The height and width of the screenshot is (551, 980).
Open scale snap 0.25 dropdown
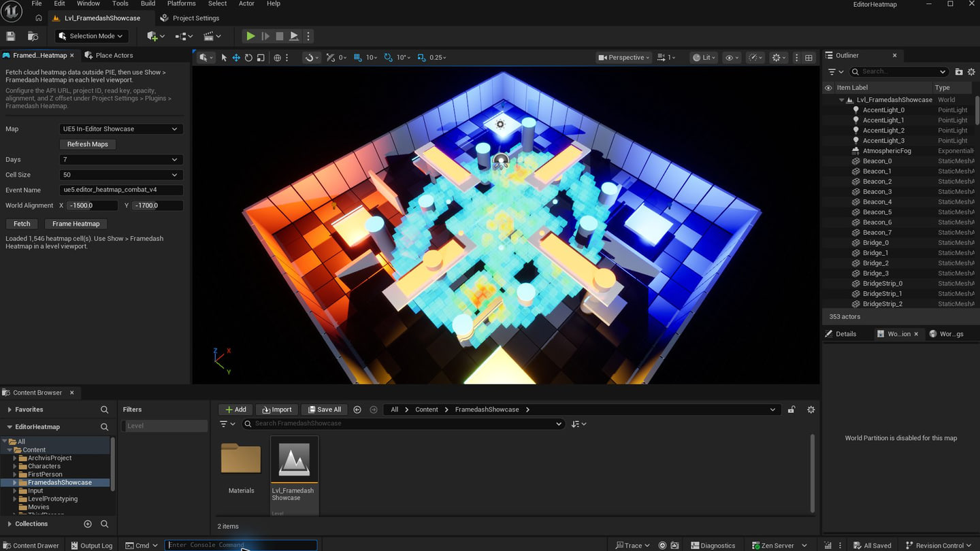438,58
